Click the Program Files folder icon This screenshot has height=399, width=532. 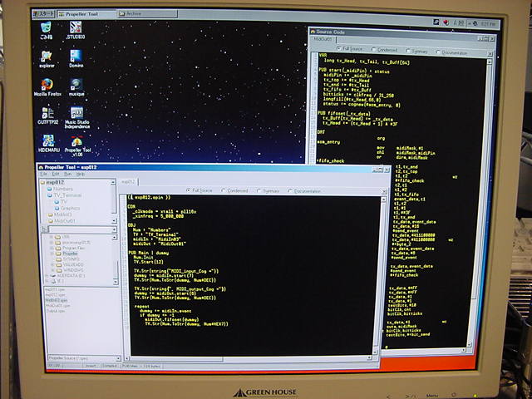tap(58, 248)
